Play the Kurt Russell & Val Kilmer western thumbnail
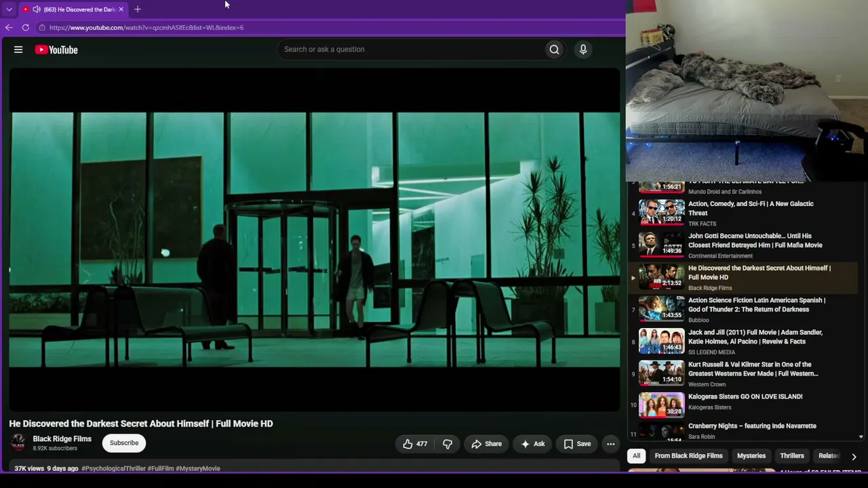868x488 pixels. click(661, 373)
